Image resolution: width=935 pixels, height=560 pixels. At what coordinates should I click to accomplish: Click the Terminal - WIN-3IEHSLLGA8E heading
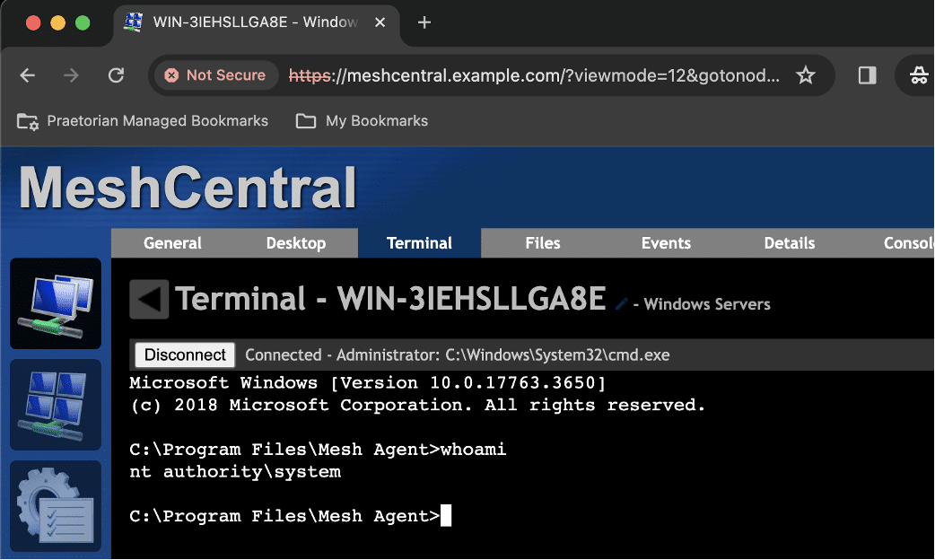tap(390, 299)
